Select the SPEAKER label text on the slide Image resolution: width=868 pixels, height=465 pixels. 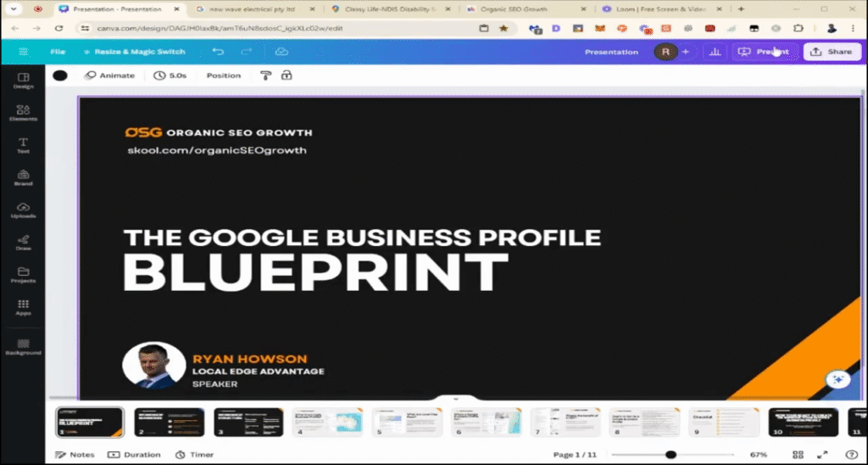pyautogui.click(x=214, y=384)
